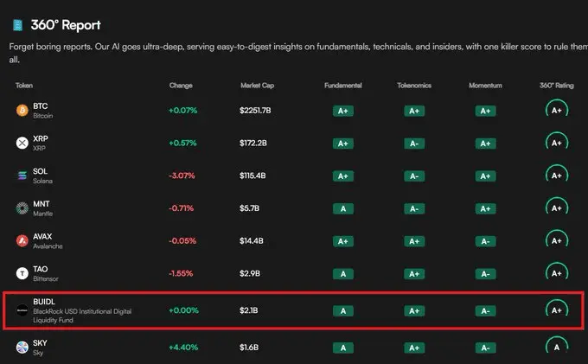Open SKY 360° Rating A badge
Image resolution: width=588 pixels, height=364 pixels.
(x=557, y=347)
